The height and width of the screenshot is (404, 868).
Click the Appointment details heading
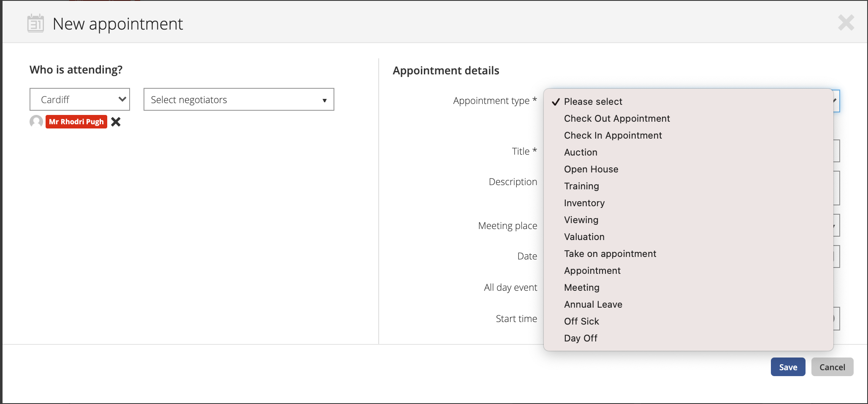[446, 71]
